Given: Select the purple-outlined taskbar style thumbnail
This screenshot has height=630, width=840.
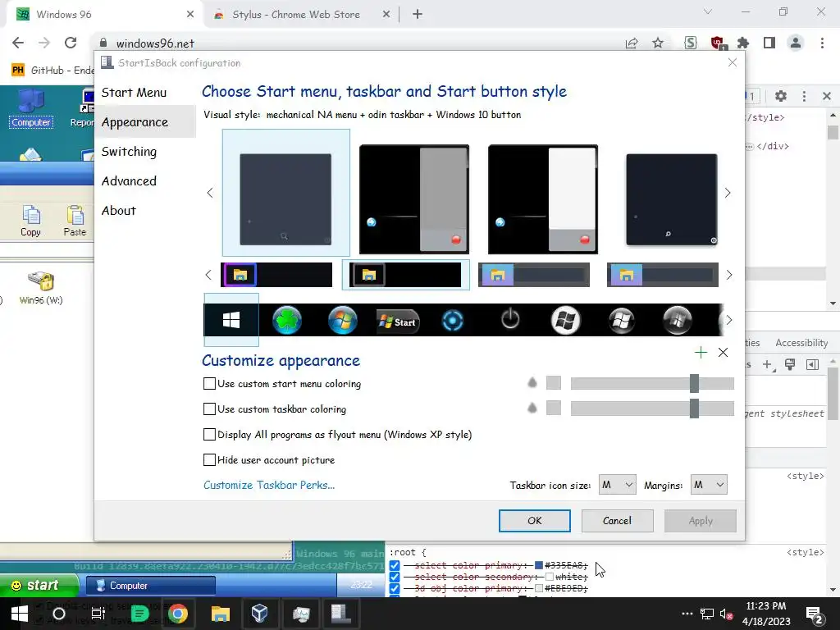Looking at the screenshot, I should pyautogui.click(x=276, y=275).
